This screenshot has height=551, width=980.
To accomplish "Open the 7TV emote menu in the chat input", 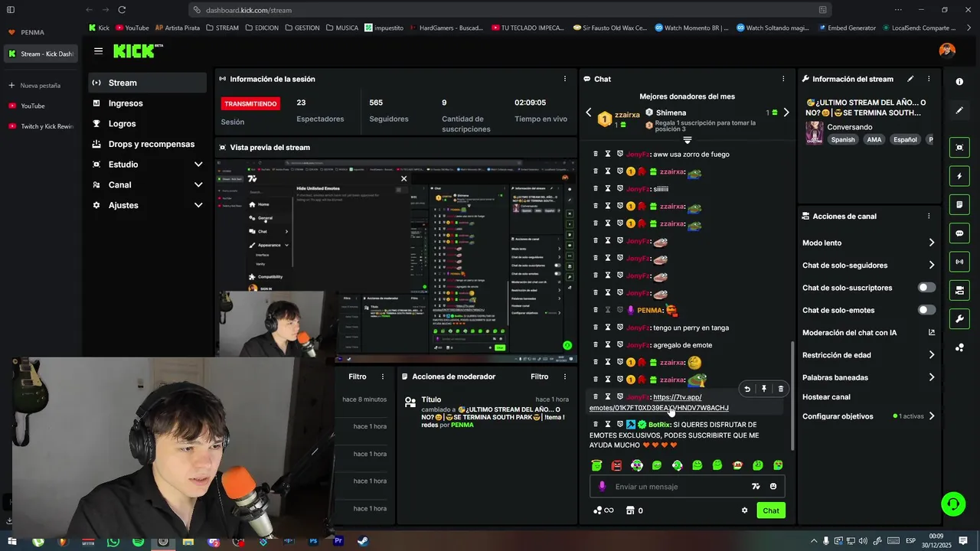I will pyautogui.click(x=756, y=487).
